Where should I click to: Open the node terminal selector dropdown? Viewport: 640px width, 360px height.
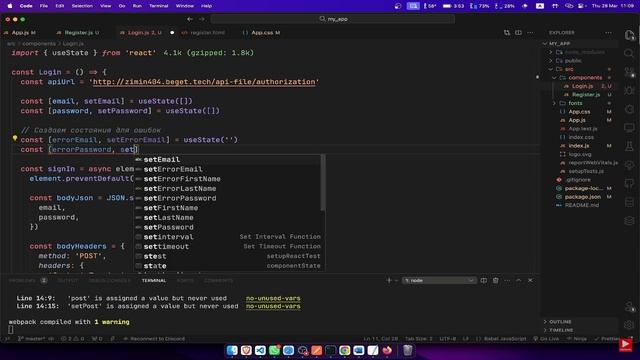[439, 280]
